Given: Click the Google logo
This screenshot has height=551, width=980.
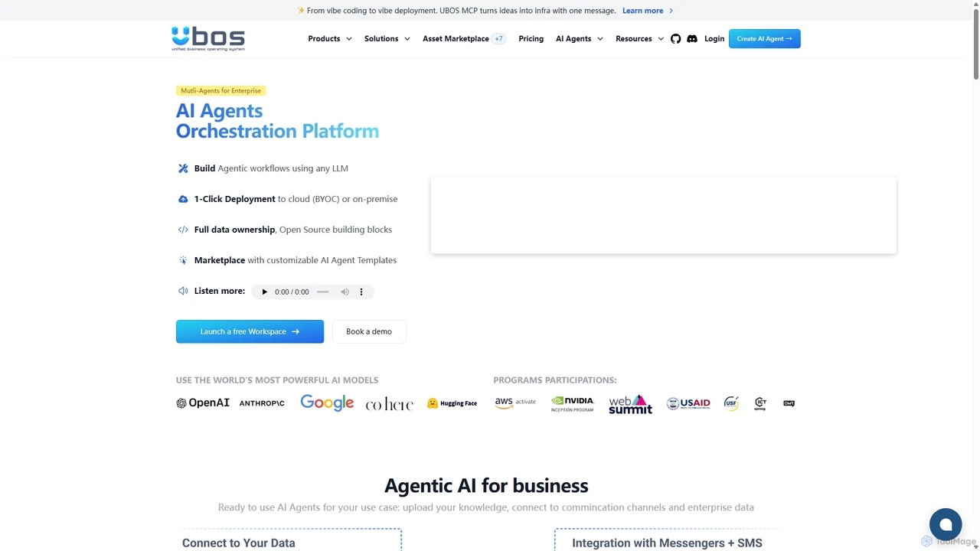Looking at the screenshot, I should coord(327,403).
